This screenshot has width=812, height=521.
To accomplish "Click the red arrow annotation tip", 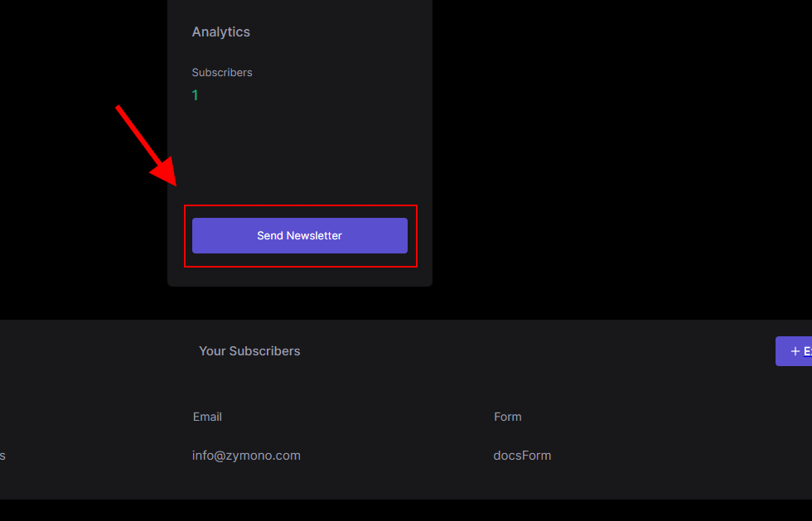I will tap(175, 184).
